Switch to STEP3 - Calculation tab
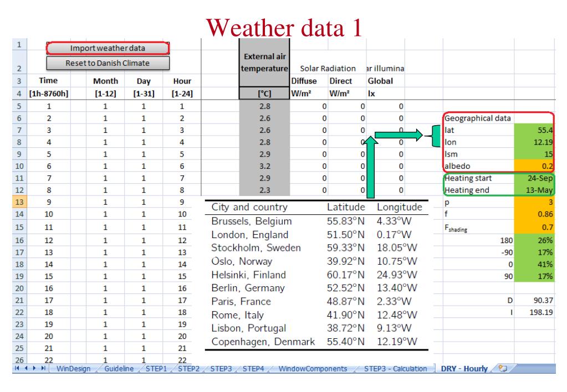Viewport: 567px width, 392px height. click(395, 369)
